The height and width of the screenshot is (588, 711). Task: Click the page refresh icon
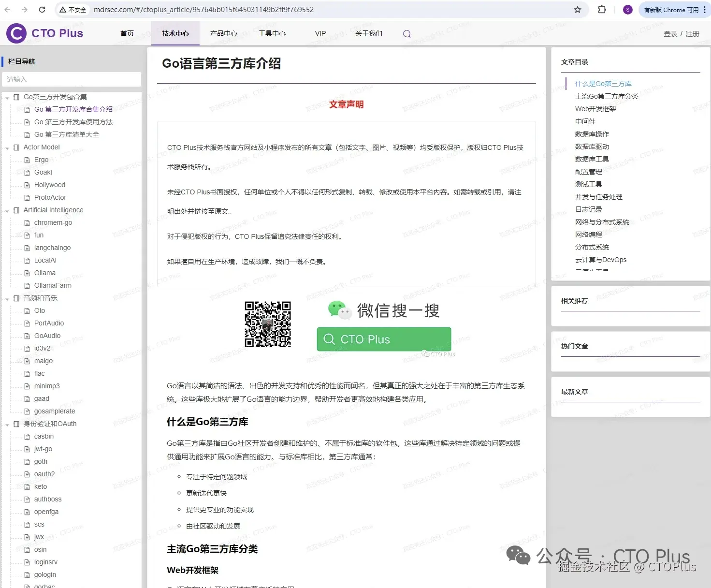pyautogui.click(x=42, y=9)
